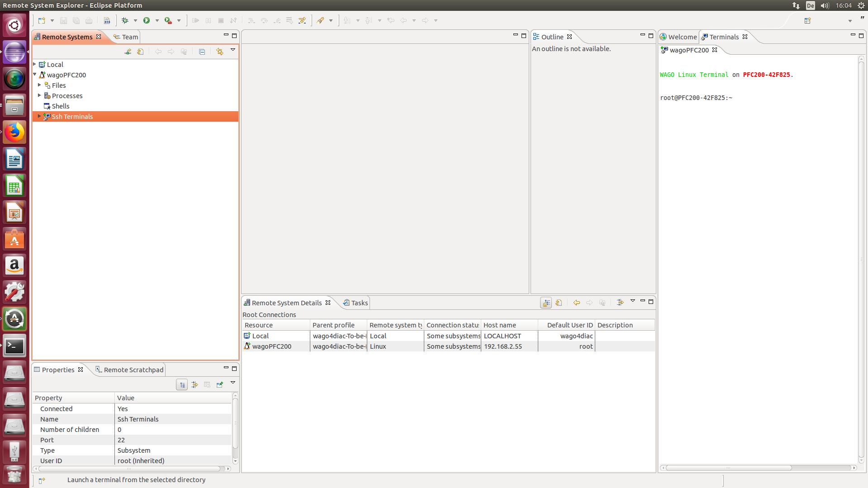Screen dimensions: 868x488
Task: Toggle Show Categories in Properties view
Action: click(x=182, y=384)
